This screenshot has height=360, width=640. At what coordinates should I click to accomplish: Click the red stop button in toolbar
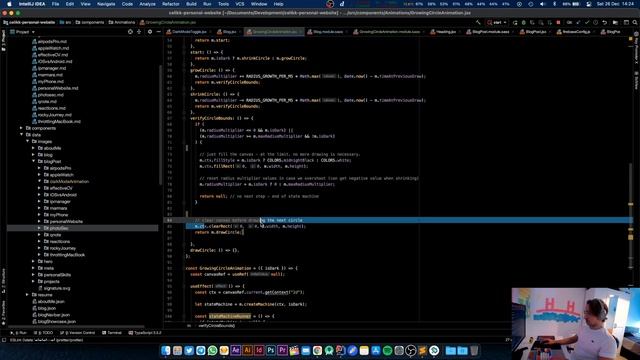click(558, 22)
